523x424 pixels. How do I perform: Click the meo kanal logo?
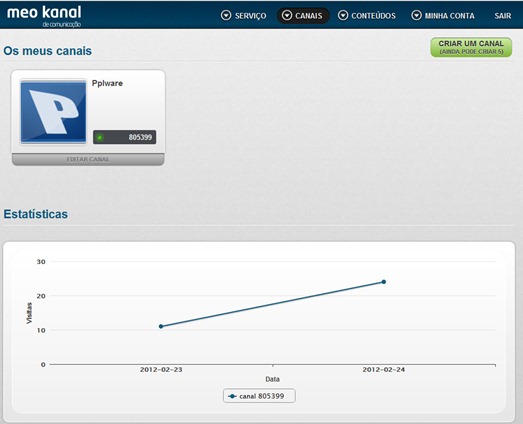tap(44, 16)
